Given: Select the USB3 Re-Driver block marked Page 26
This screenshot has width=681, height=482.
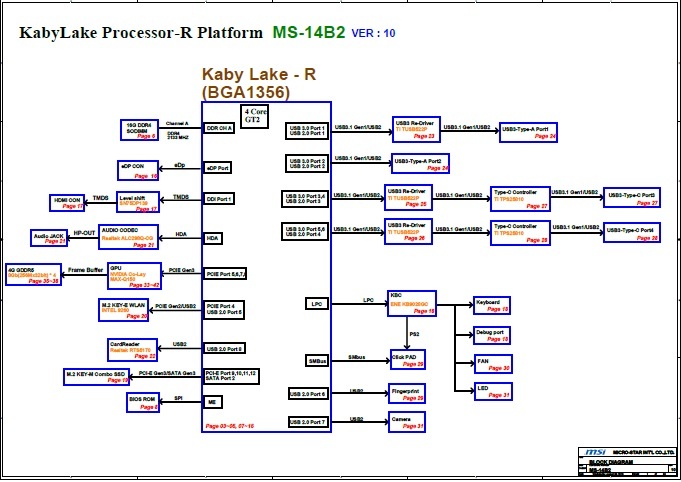Looking at the screenshot, I should pos(408,231).
